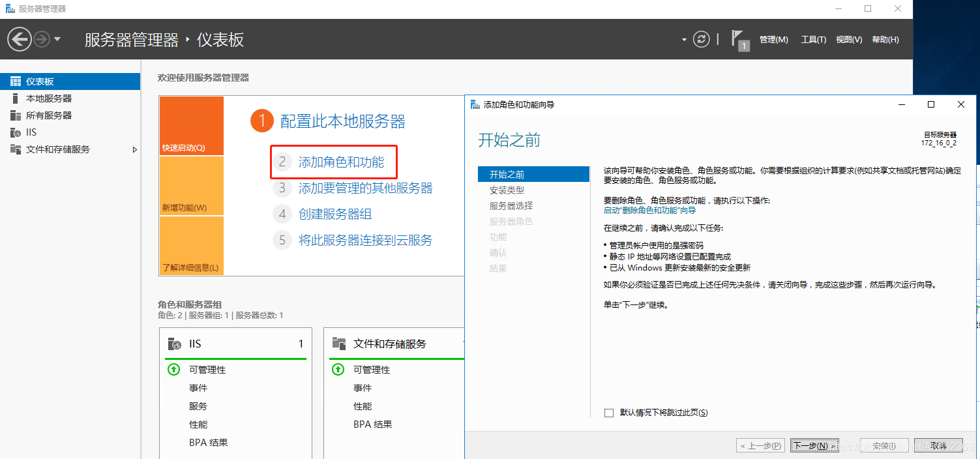
Task: Click 将此服务器连接到云服务 link
Action: [366, 240]
